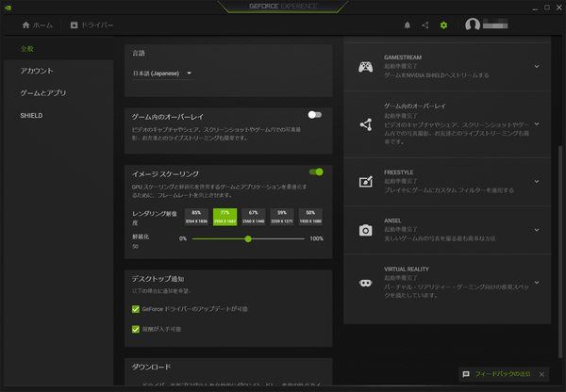Go to the ホーム home tab
566x392 pixels.
(x=37, y=25)
